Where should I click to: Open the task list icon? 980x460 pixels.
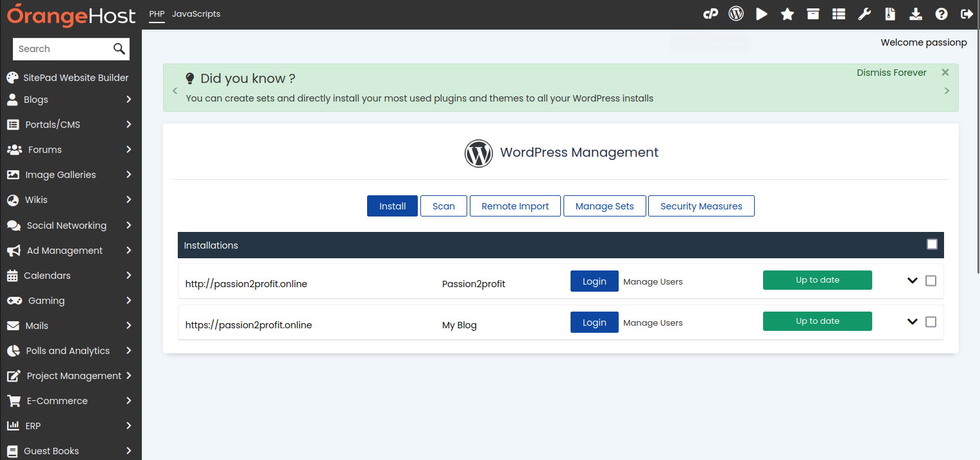coord(839,14)
